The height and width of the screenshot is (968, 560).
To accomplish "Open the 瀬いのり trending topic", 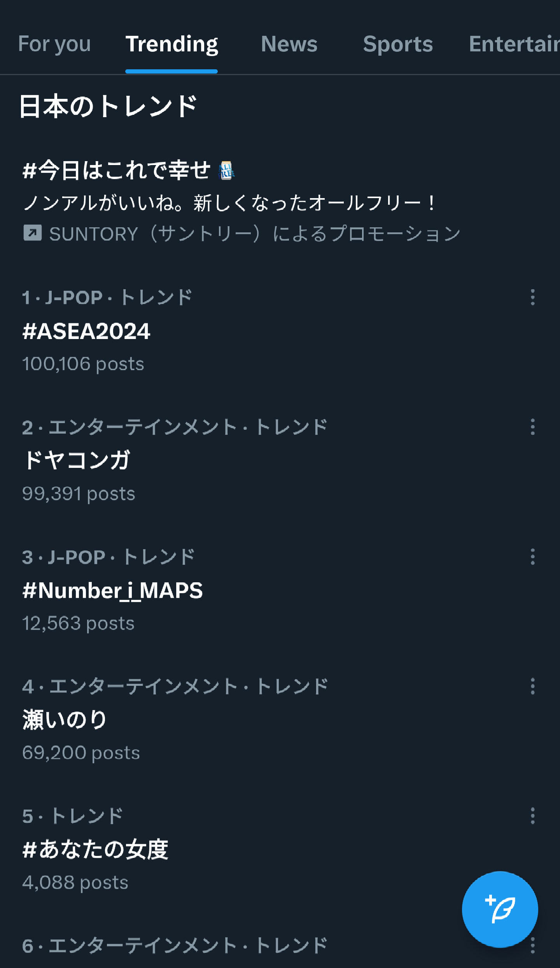I will point(65,719).
